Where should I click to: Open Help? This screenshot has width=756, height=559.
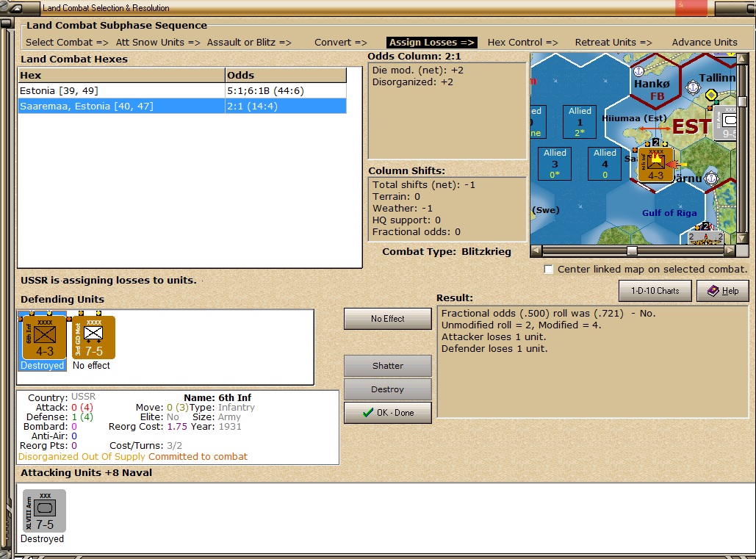click(x=723, y=291)
